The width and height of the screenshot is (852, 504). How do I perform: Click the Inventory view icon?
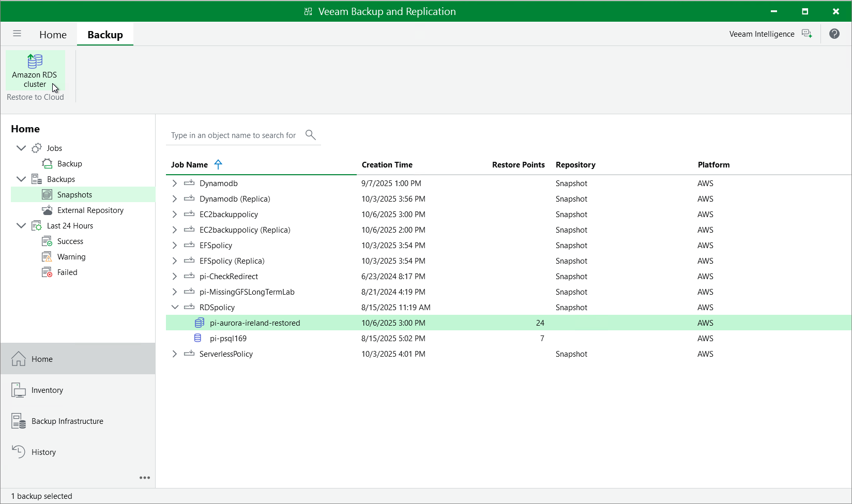(19, 390)
